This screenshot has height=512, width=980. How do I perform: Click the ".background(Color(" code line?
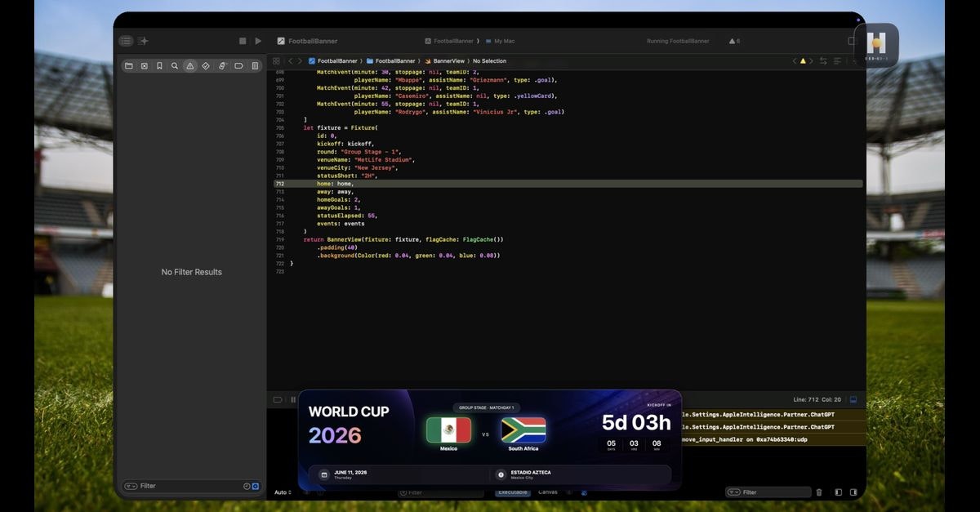(x=408, y=256)
